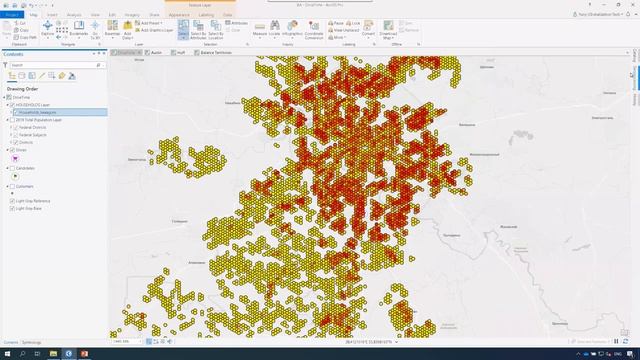
Task: Toggle Stores layer checkbox
Action: [x=12, y=150]
